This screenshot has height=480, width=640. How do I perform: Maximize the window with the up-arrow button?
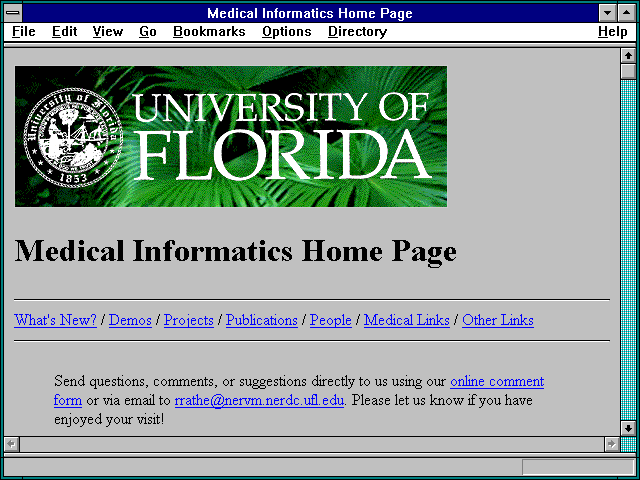[626, 13]
